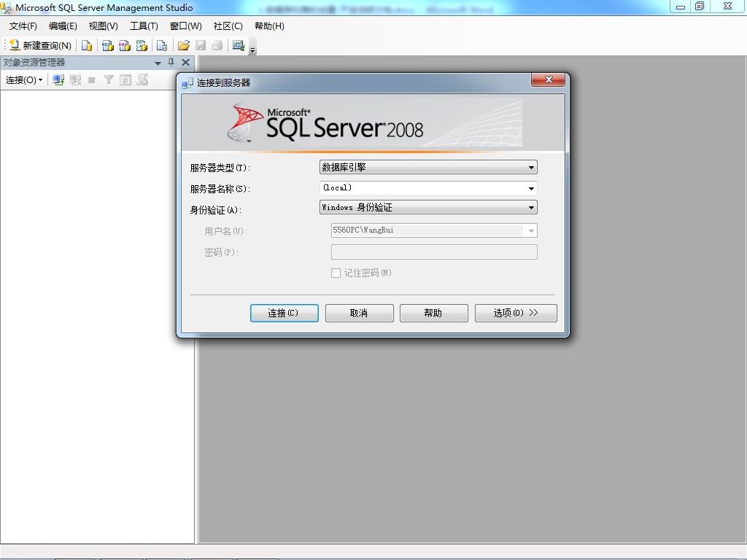The image size is (747, 560).
Task: Open the 工具(T) menu
Action: (144, 26)
